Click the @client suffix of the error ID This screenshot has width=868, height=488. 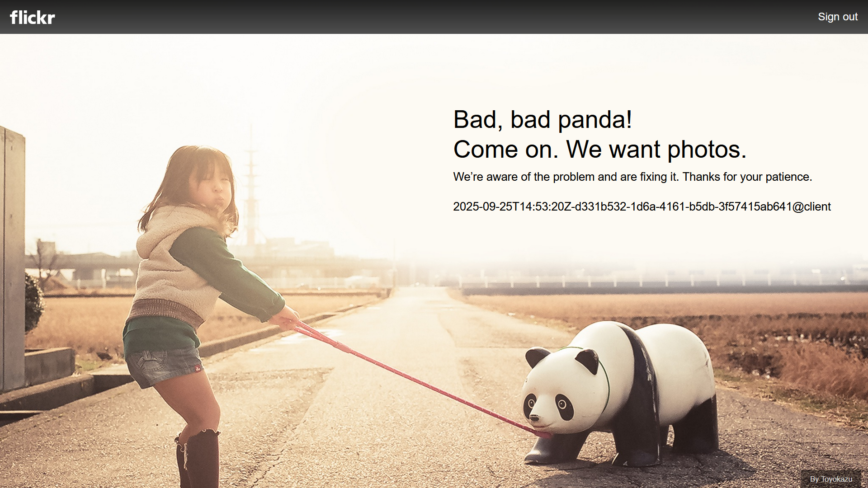[x=811, y=206]
